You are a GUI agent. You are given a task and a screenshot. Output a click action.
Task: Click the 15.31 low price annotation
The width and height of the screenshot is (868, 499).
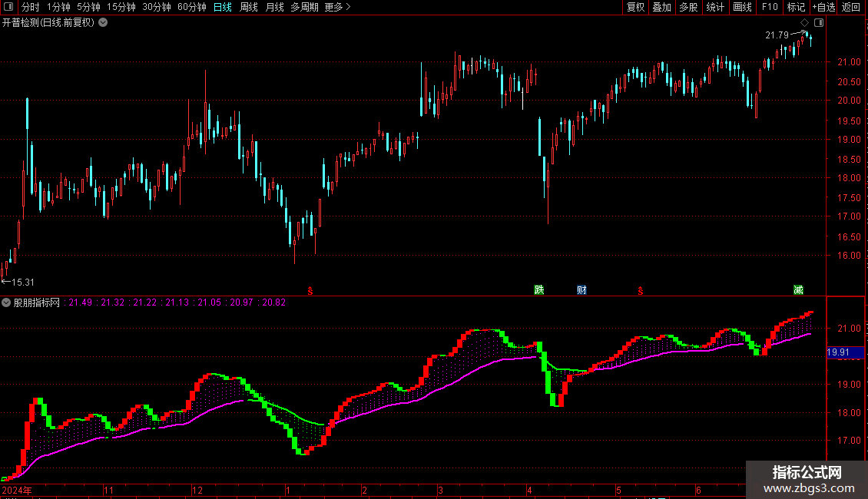coord(23,283)
